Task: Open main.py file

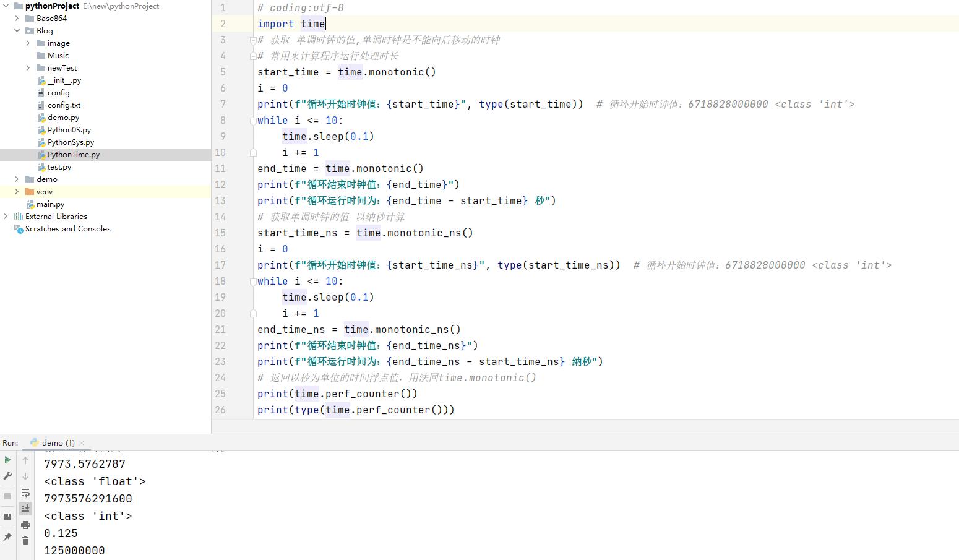Action: 50,204
